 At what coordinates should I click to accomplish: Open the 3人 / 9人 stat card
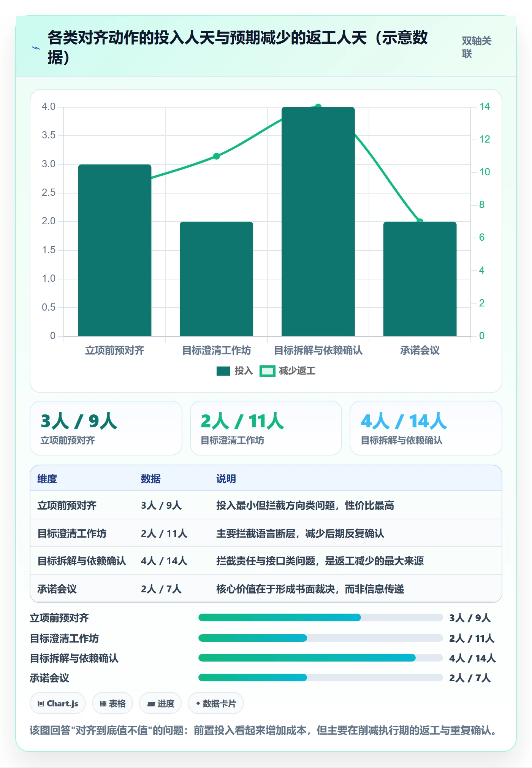coord(106,428)
